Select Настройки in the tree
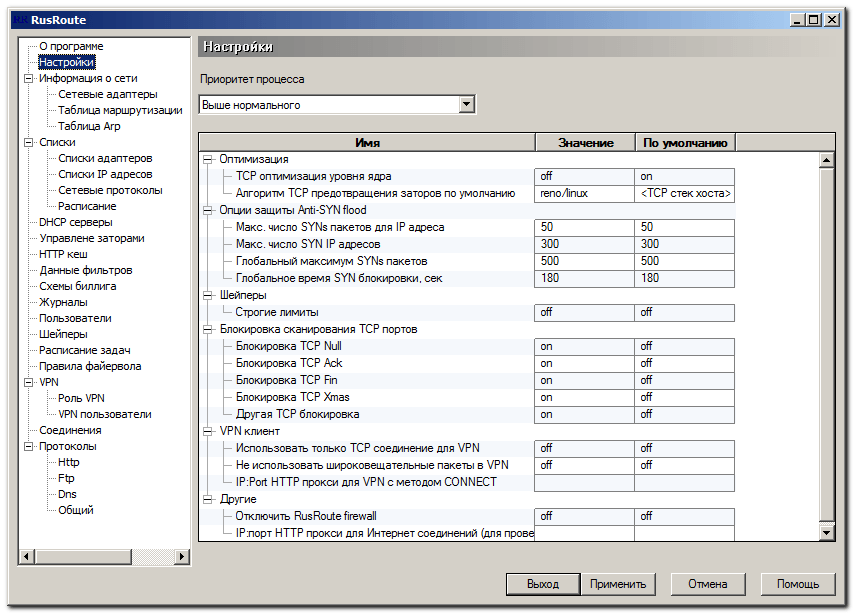This screenshot has height=613, width=853. (66, 62)
